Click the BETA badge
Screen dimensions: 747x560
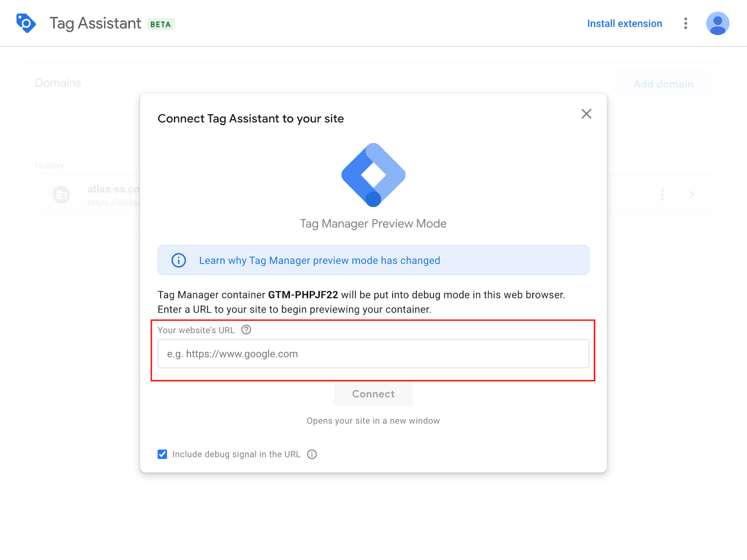coord(161,24)
